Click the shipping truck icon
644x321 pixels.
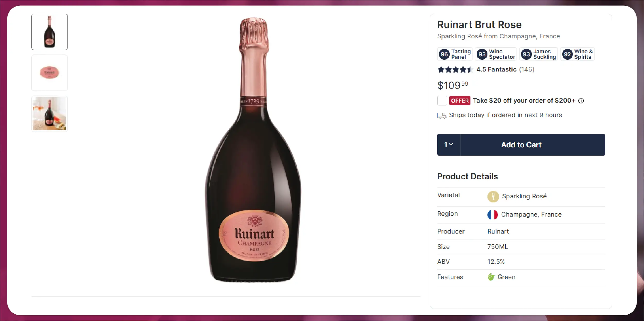[x=442, y=116]
